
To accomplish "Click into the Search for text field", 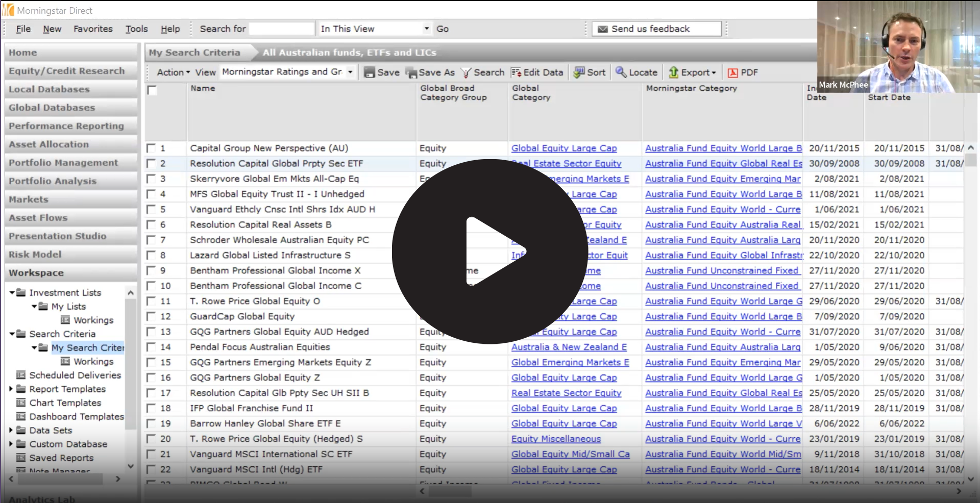I will click(x=281, y=29).
